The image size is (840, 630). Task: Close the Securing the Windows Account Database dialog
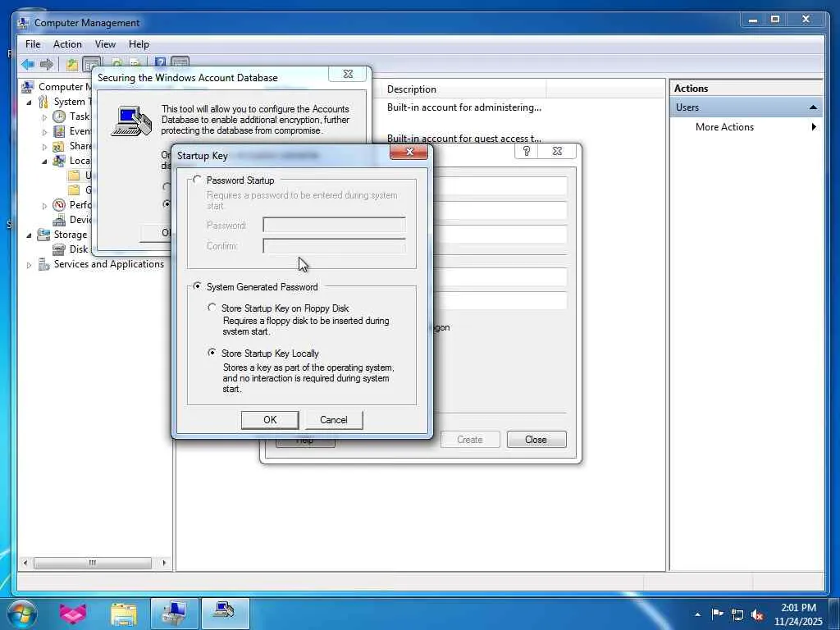[348, 74]
